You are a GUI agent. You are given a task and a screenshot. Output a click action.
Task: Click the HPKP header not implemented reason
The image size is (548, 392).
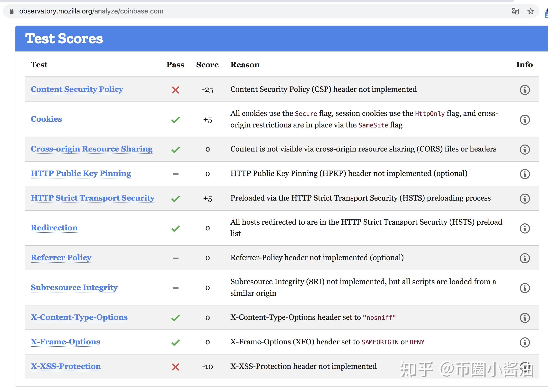click(349, 174)
